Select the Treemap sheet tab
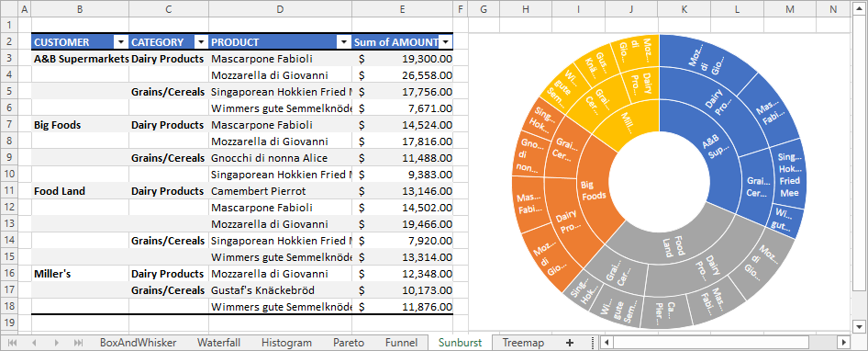Screen dimensions: 868x351 tap(523, 343)
